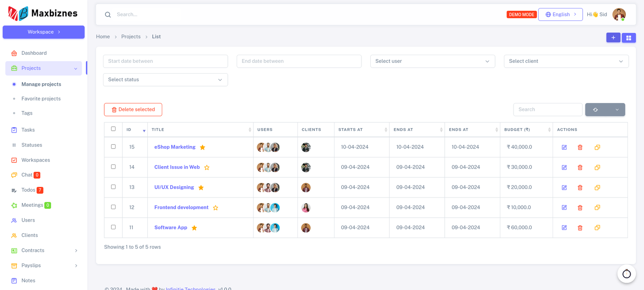This screenshot has width=644, height=290.
Task: Click the Delete selected button
Action: [x=133, y=109]
